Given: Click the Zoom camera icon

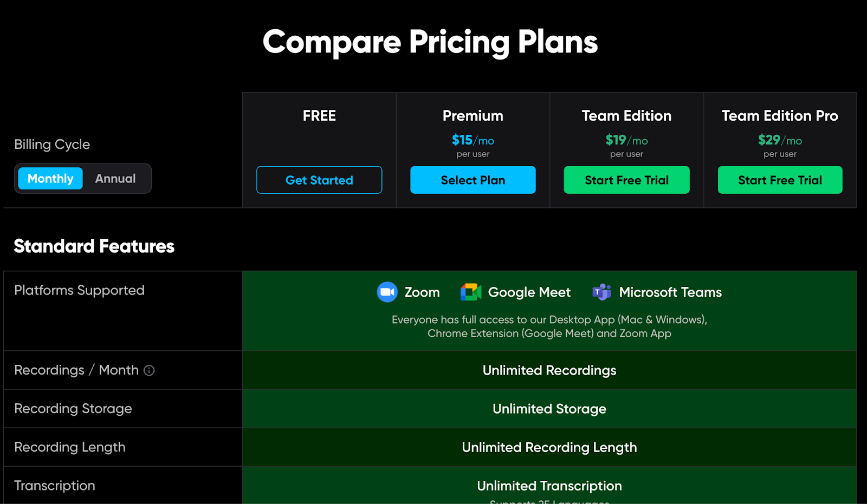Looking at the screenshot, I should (x=387, y=292).
